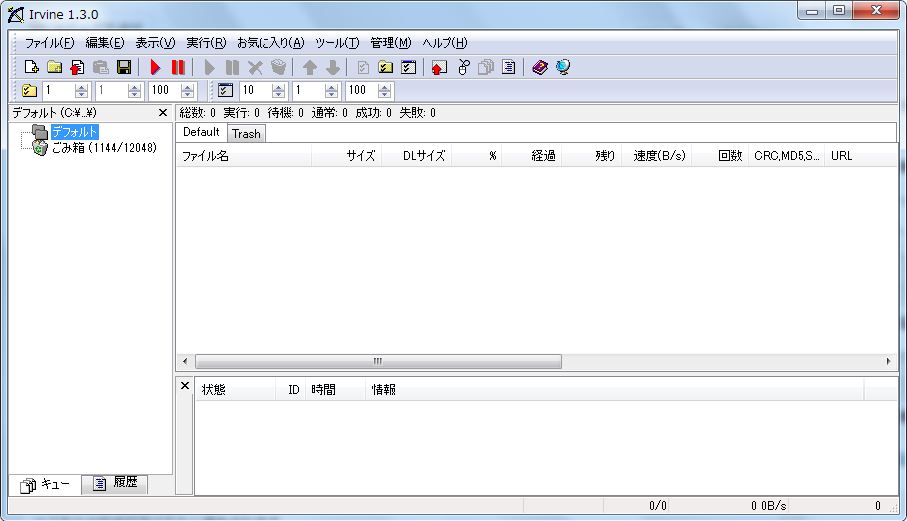Open the ツール(T) menu

pyautogui.click(x=337, y=43)
